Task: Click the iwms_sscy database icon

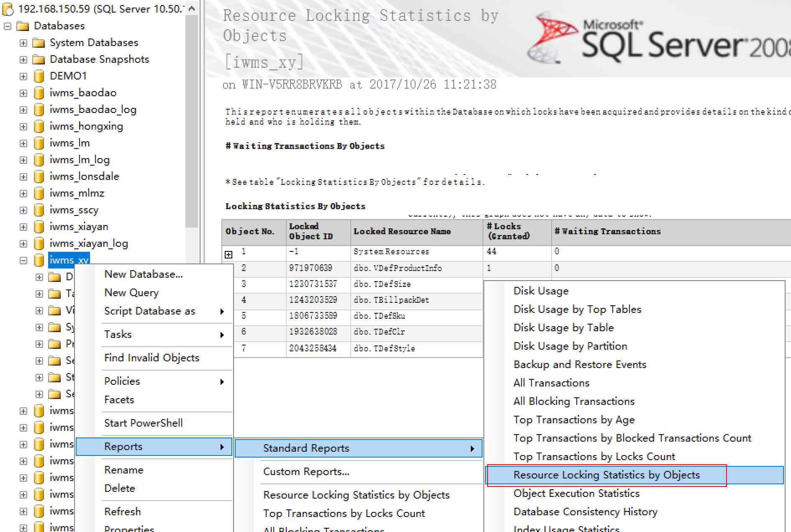Action: pos(39,210)
